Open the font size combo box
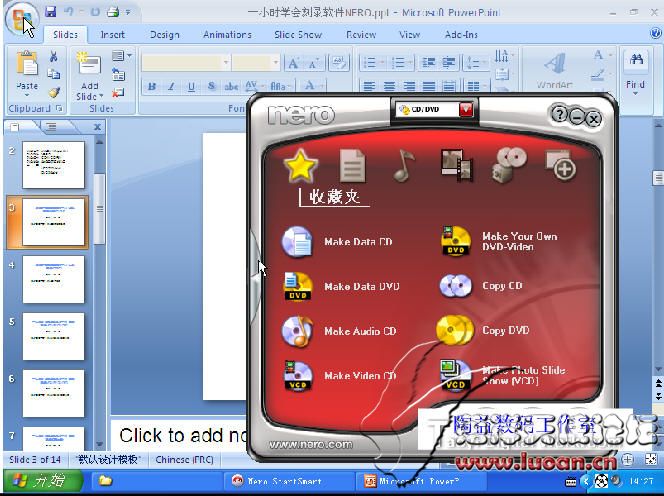Image resolution: width=664 pixels, height=496 pixels. pyautogui.click(x=255, y=63)
